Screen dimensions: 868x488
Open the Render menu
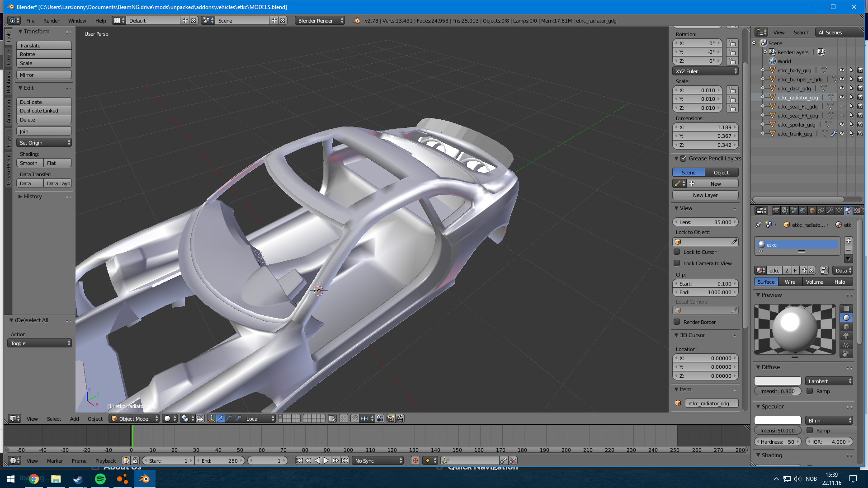(51, 21)
